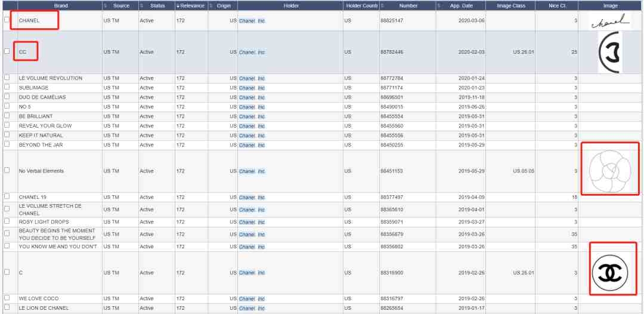Open Chanel, Inc. link for BEYOND THE JAR
644x314 pixels.
[x=252, y=145]
